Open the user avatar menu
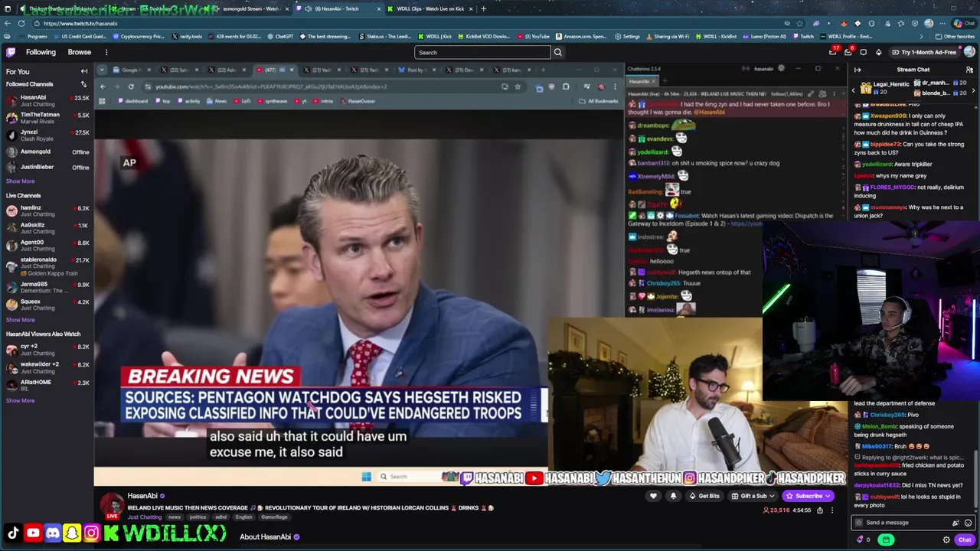This screenshot has height=551, width=980. pyautogui.click(x=969, y=52)
